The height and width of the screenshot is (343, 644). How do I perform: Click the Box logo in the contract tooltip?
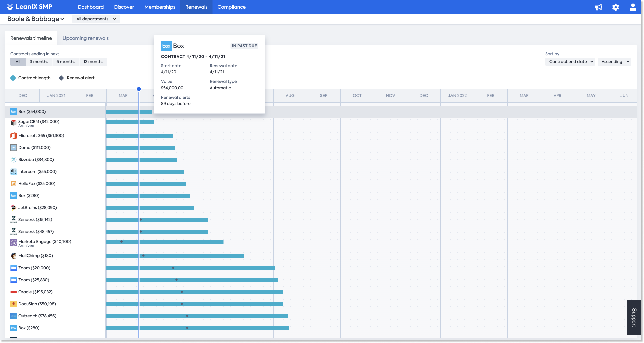click(166, 46)
